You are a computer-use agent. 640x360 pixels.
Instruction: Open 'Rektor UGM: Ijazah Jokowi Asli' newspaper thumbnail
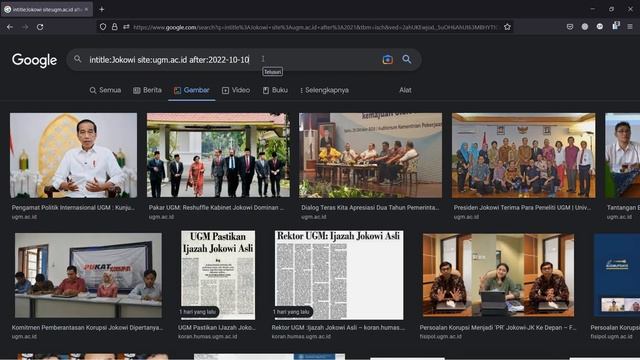coord(339,275)
